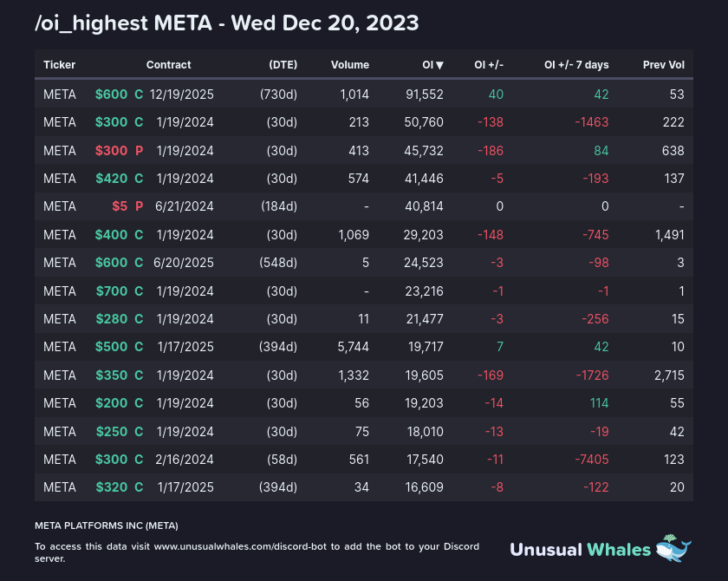Image resolution: width=728 pixels, height=581 pixels.
Task: Click the (DTE) column header
Action: (283, 65)
